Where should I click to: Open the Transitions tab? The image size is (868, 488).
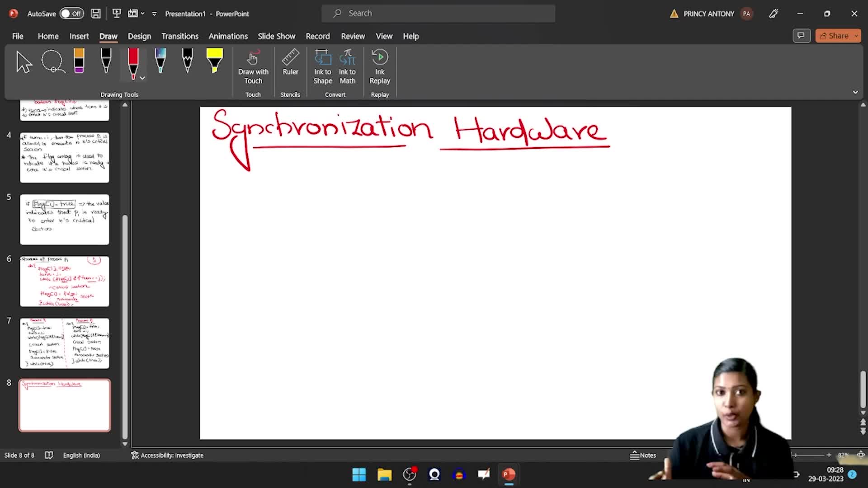pyautogui.click(x=180, y=36)
